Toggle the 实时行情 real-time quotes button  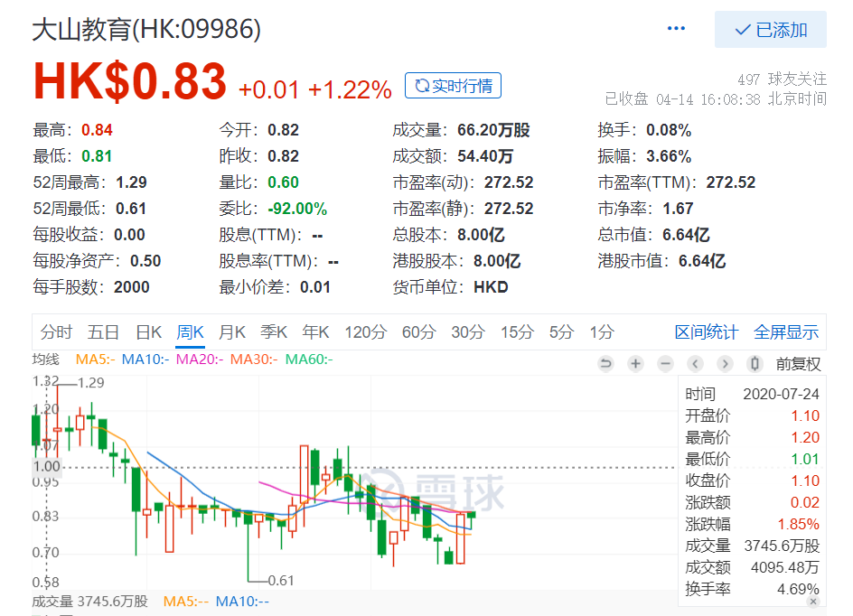tap(453, 86)
